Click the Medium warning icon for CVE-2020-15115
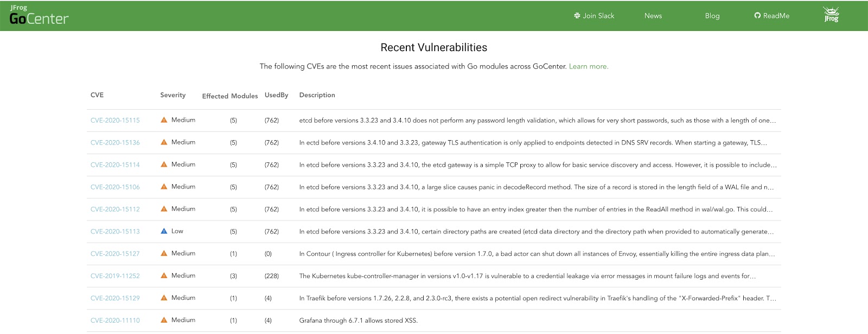 click(164, 120)
